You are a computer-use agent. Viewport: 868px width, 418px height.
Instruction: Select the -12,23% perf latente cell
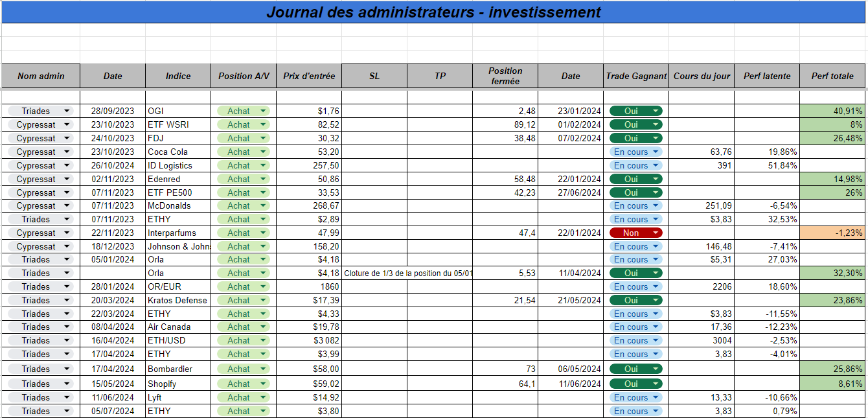tap(767, 327)
